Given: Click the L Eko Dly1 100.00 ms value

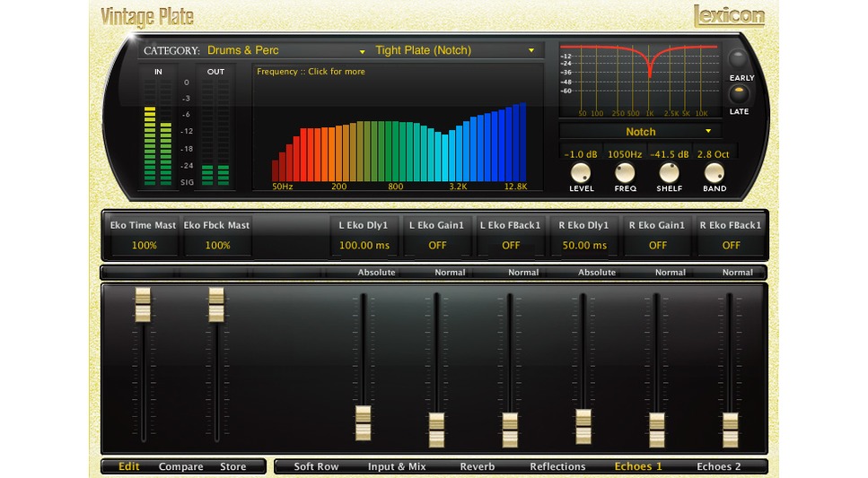Looking at the screenshot, I should click(x=364, y=245).
